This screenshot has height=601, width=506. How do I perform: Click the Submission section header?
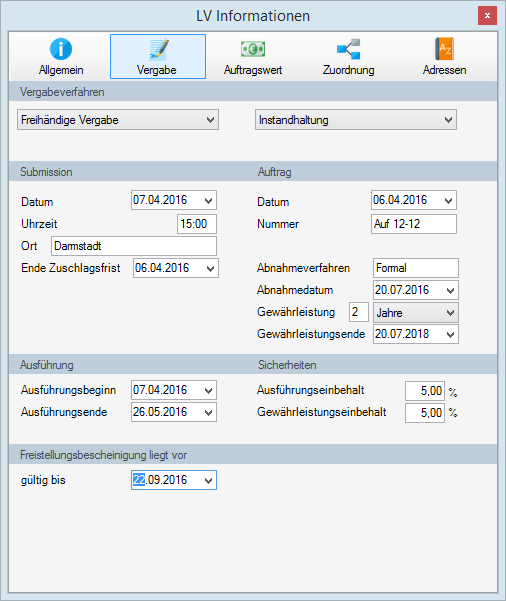(x=46, y=172)
